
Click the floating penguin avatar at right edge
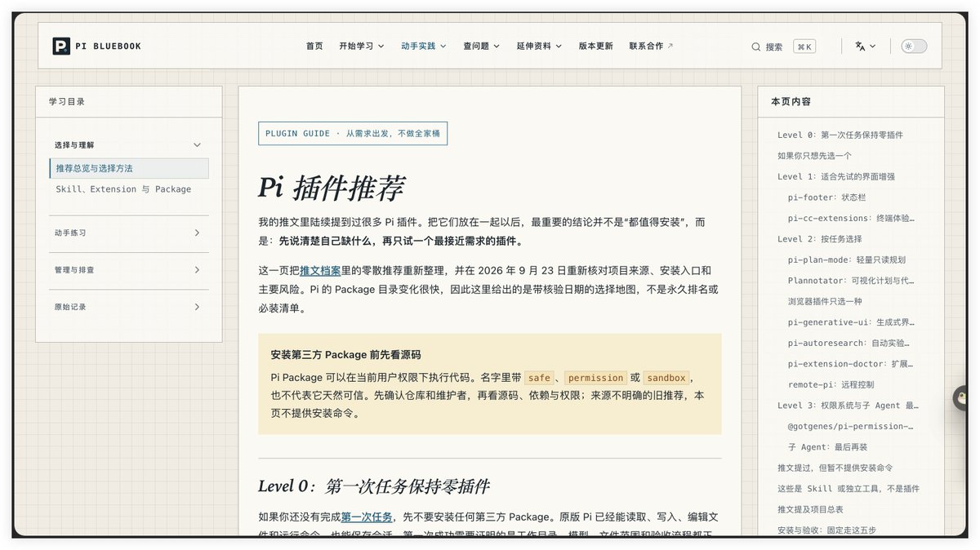tap(961, 398)
